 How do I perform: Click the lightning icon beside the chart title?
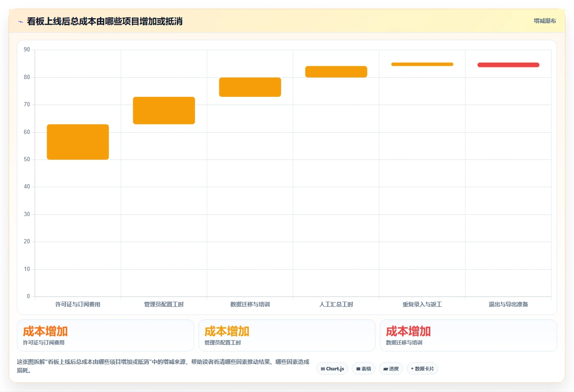[20, 21]
